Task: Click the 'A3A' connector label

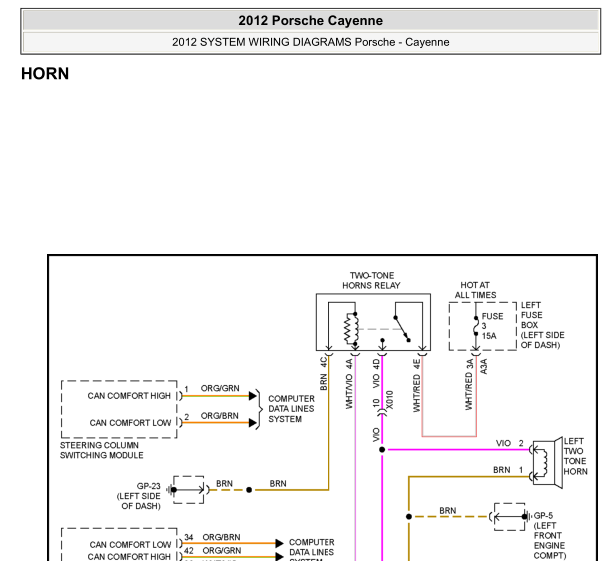Action: click(x=484, y=366)
